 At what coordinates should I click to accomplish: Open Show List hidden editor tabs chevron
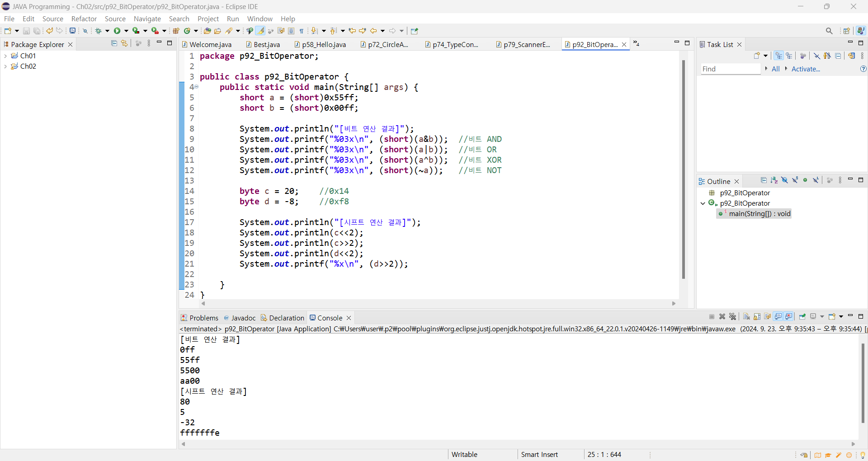coord(636,43)
